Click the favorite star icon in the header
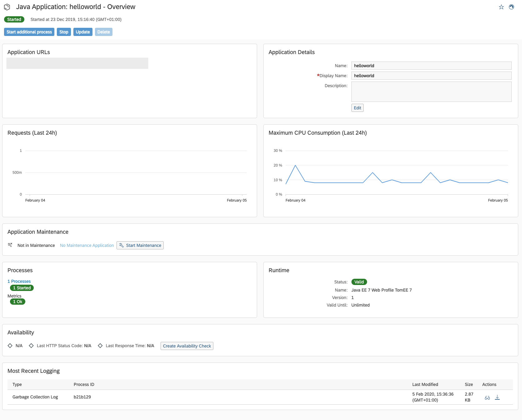The image size is (522, 420). coord(501,7)
